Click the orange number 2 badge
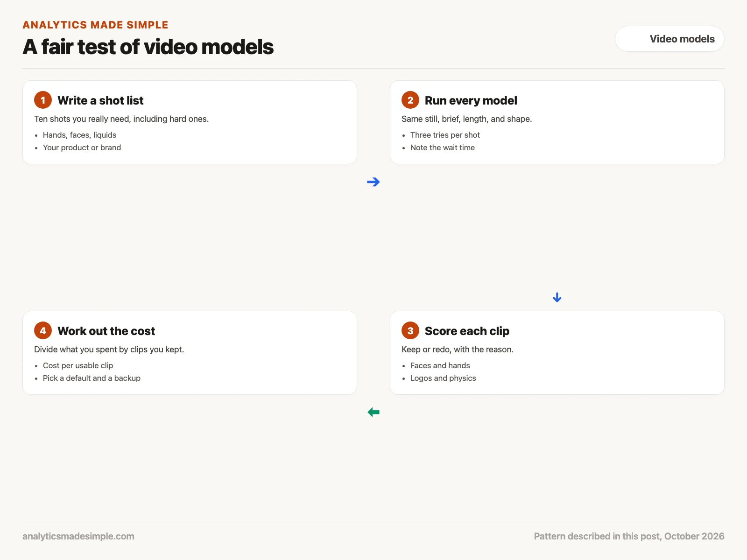 click(x=410, y=100)
